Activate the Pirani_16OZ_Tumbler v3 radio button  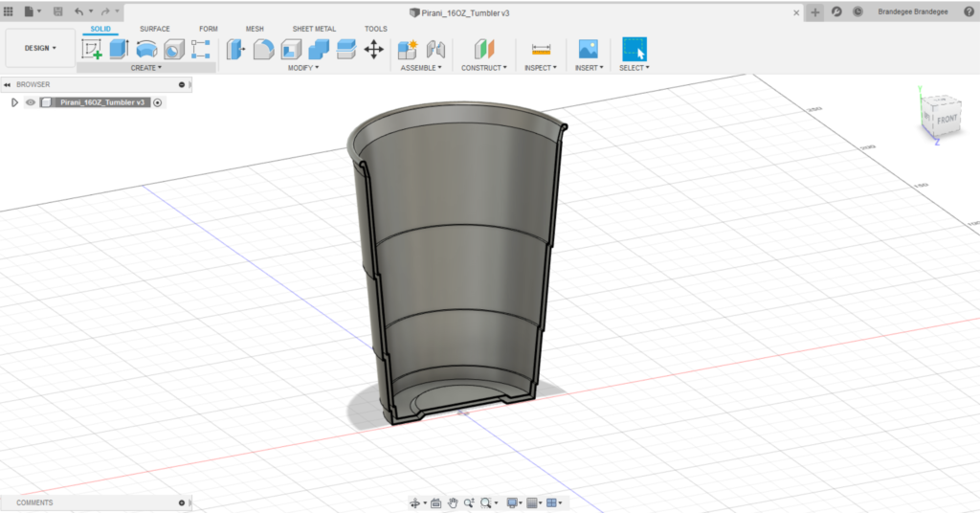[x=158, y=102]
